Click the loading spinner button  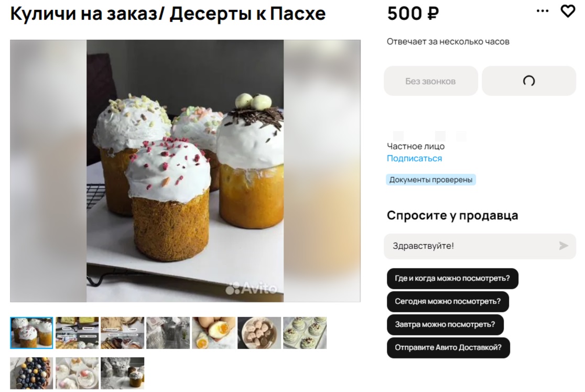click(x=529, y=81)
